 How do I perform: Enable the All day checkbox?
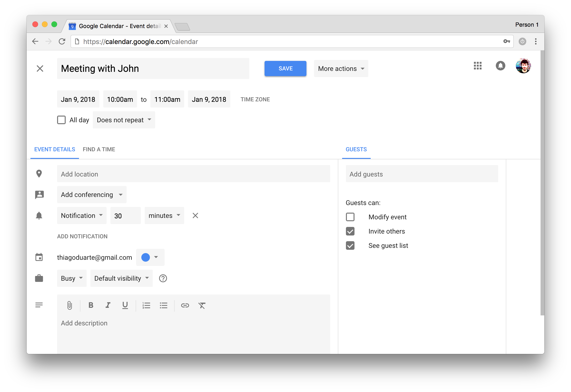coord(61,120)
